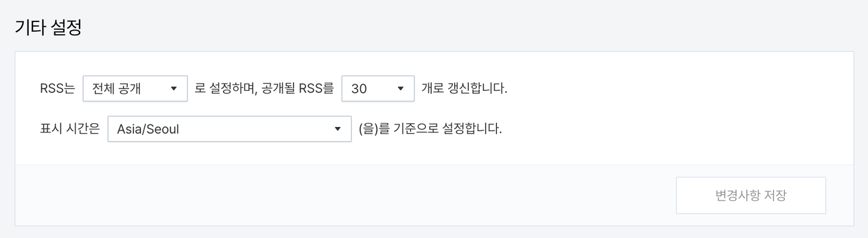Select the 전체 공개 text in the RSS dropdown

pos(117,88)
